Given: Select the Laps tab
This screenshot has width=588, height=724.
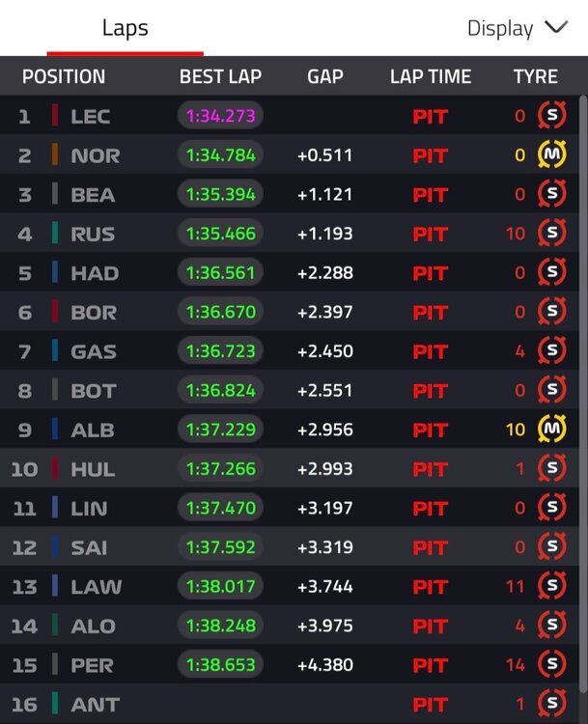Looking at the screenshot, I should pyautogui.click(x=126, y=28).
